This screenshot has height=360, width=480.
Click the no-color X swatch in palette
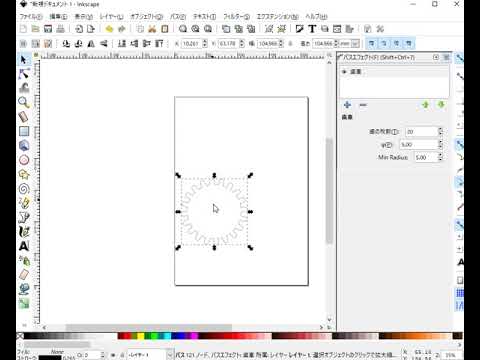(20, 336)
